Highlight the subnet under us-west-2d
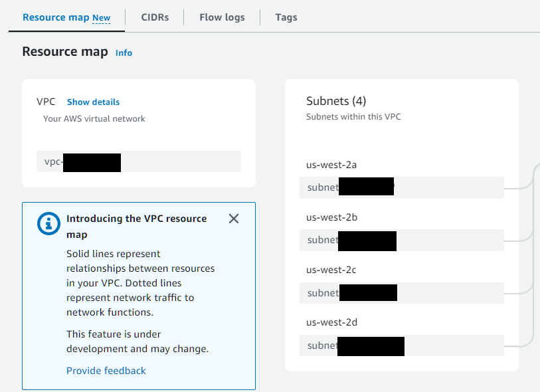 (x=401, y=345)
